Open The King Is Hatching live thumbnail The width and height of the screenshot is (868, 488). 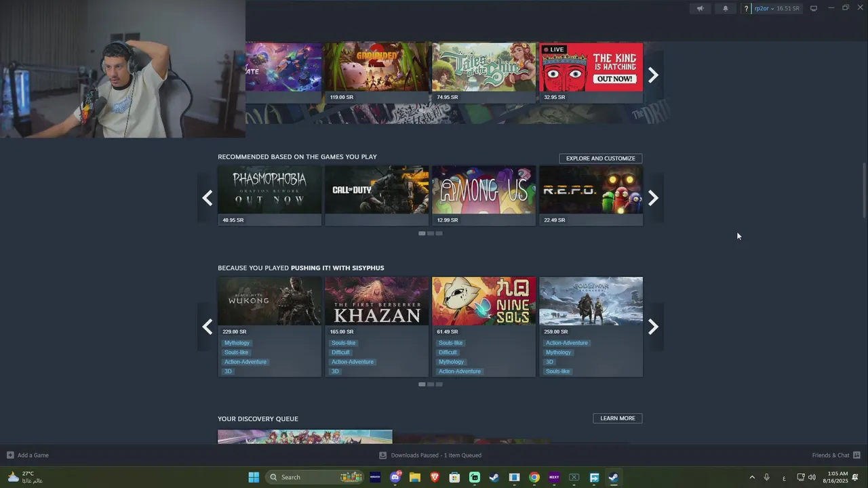click(591, 67)
